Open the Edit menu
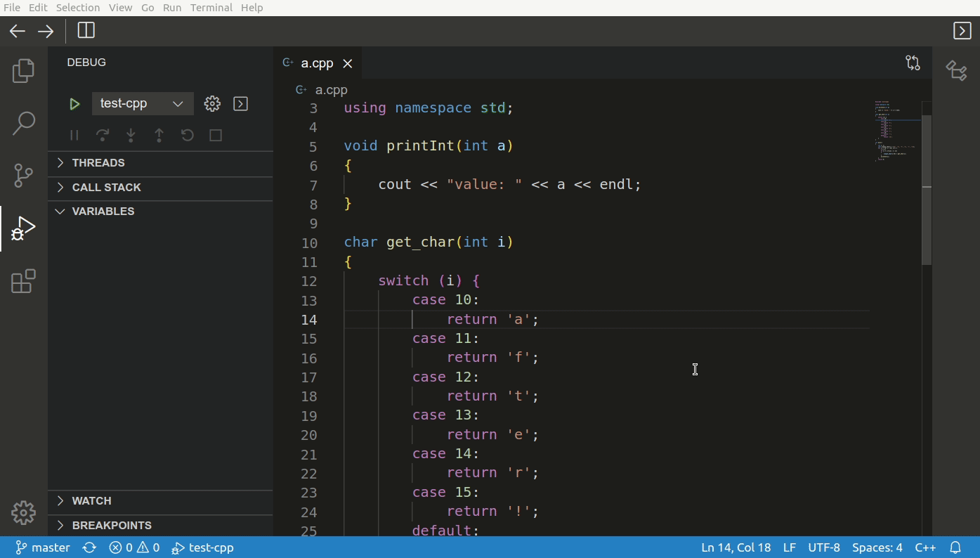The width and height of the screenshot is (980, 558). click(38, 7)
